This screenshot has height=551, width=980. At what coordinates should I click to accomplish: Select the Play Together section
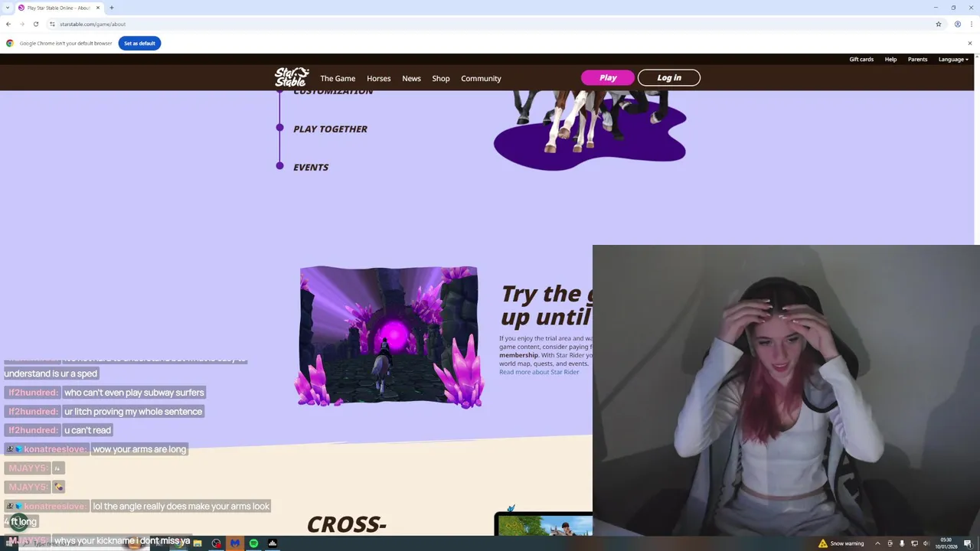(x=330, y=129)
